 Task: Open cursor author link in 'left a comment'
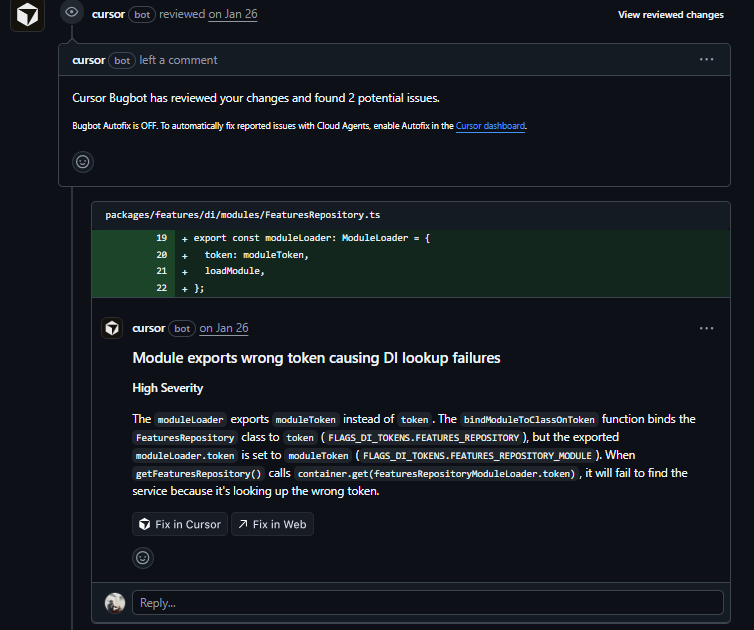coord(88,60)
